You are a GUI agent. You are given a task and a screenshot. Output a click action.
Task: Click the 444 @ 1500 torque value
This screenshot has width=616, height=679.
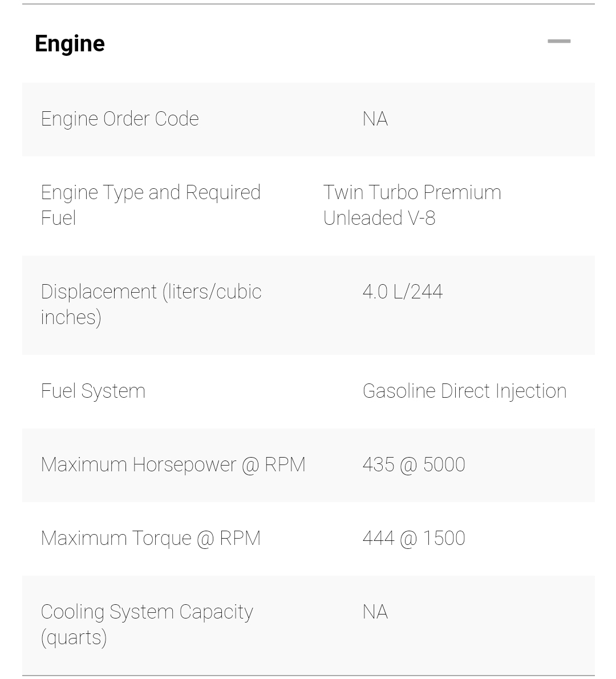(414, 538)
